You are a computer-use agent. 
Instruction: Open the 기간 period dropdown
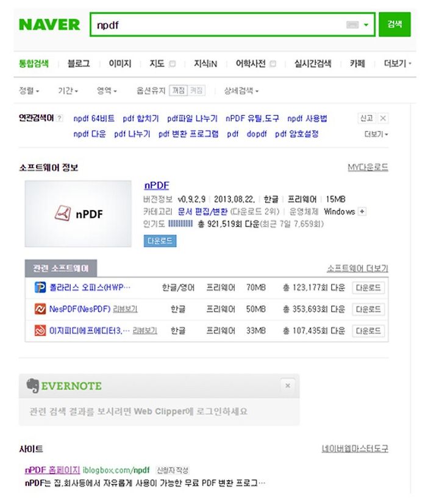(68, 91)
